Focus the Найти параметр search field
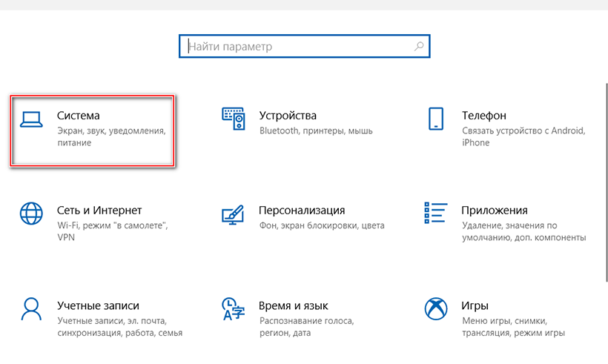The image size is (608, 364). pyautogui.click(x=297, y=47)
